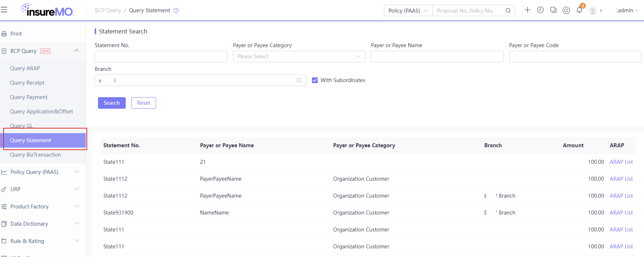The image size is (644, 257).
Task: Open the Policy (PAAS) search type dropdown
Action: pyautogui.click(x=408, y=10)
